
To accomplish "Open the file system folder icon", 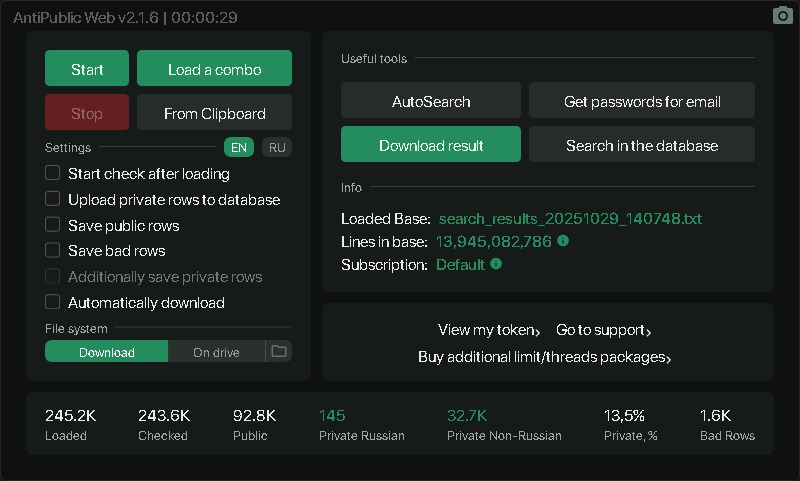I will [x=279, y=352].
